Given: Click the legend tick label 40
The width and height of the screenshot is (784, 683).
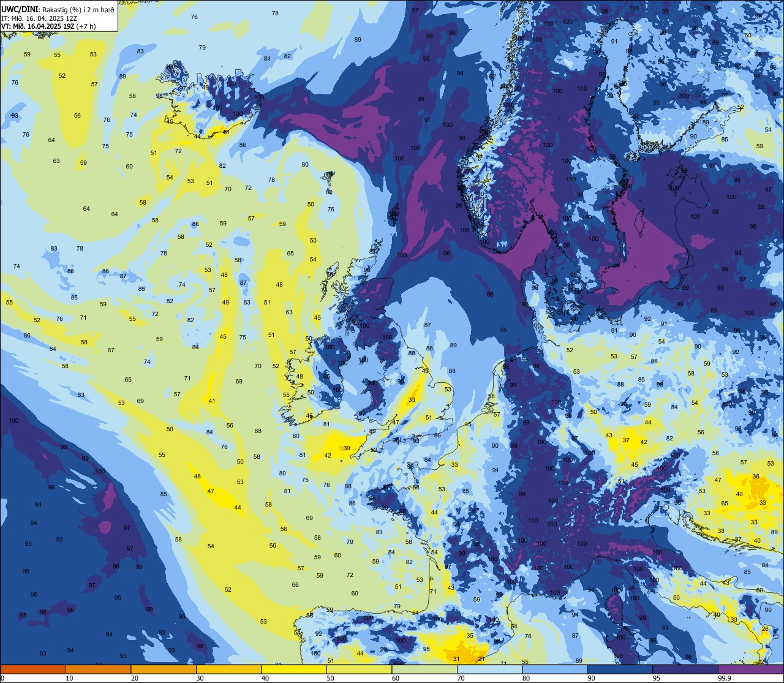Looking at the screenshot, I should [x=265, y=678].
